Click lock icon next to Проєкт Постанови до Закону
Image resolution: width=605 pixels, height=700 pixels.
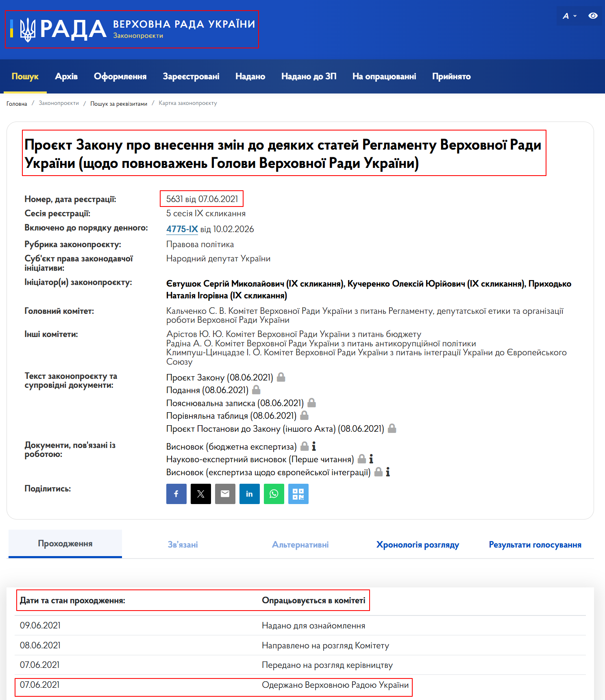pyautogui.click(x=392, y=428)
